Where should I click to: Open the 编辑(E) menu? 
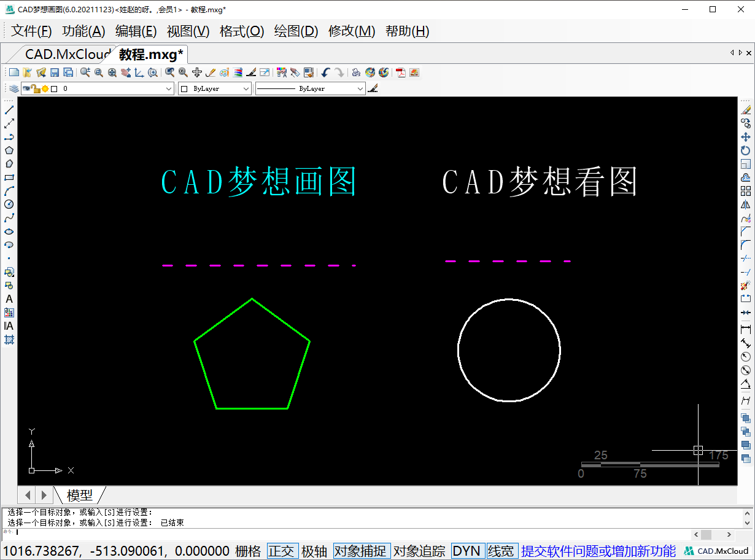[x=136, y=31]
